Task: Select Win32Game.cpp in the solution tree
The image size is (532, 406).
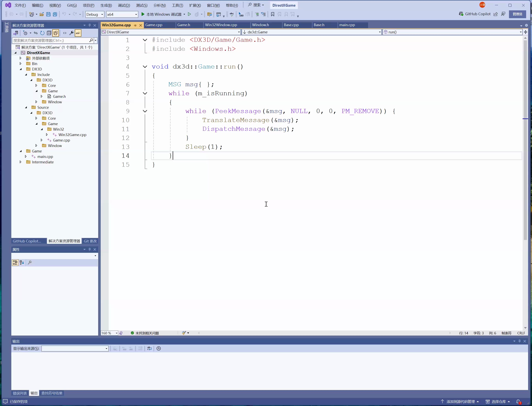Action: coord(72,135)
